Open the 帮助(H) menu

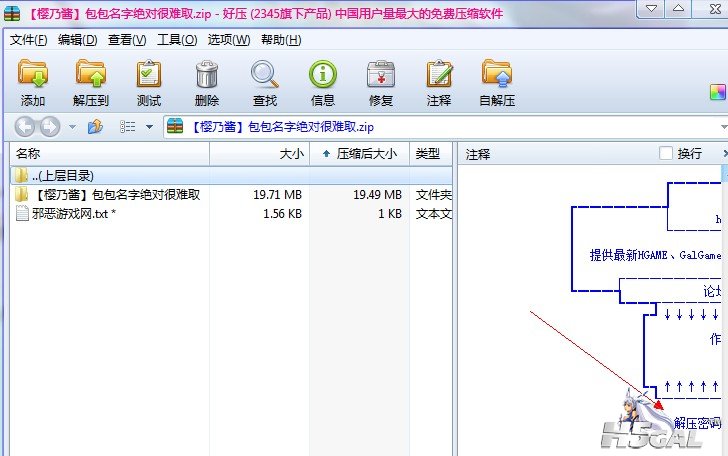[281, 40]
